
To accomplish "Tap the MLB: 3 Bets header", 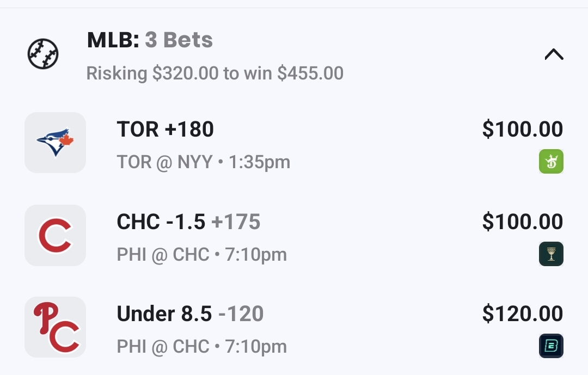I will (150, 40).
